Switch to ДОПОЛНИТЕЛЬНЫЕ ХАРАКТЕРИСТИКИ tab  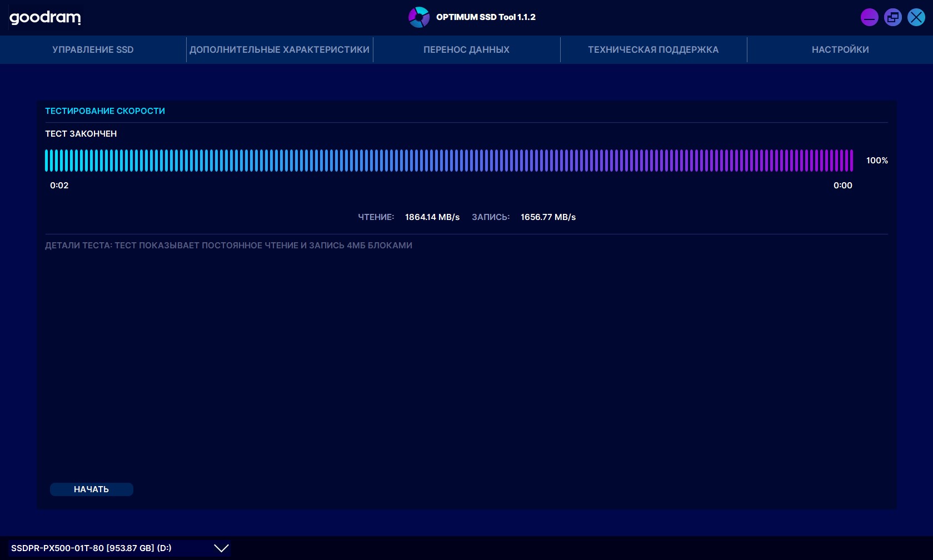[280, 49]
